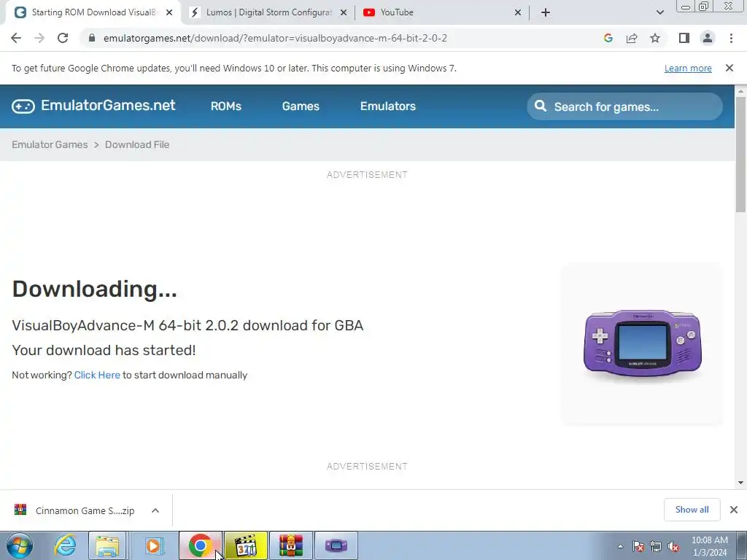This screenshot has height=560, width=747.
Task: Open the VisualBoyAdvance taskbar icon
Action: (x=336, y=545)
